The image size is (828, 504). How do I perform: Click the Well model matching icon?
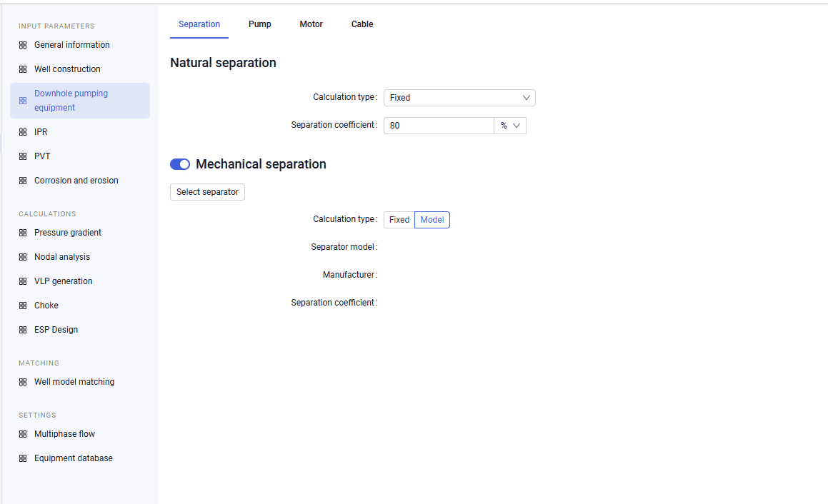(x=23, y=382)
